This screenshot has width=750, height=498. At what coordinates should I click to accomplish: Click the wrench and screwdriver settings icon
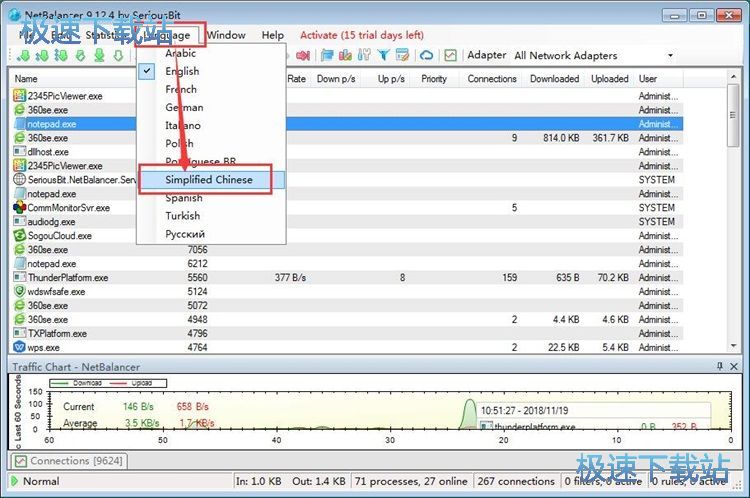coord(364,55)
